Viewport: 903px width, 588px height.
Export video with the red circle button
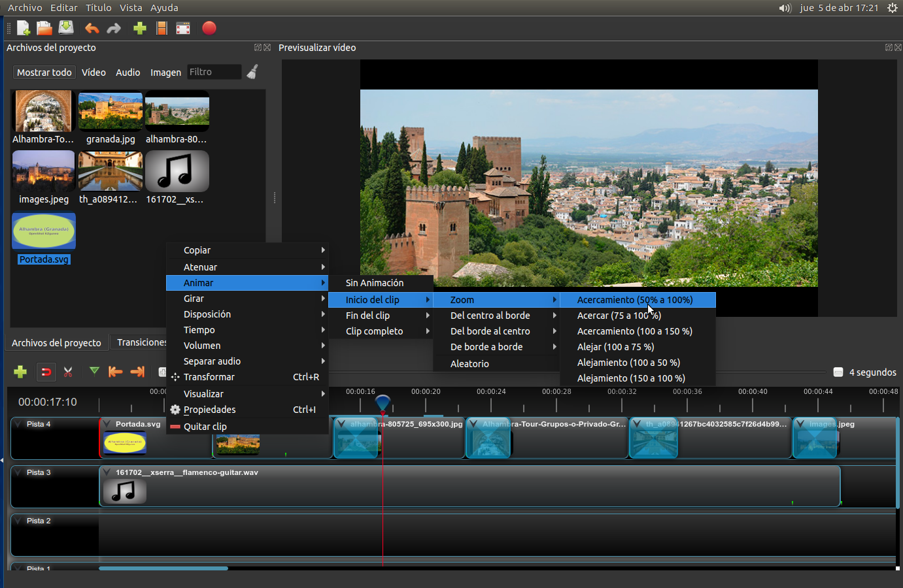pyautogui.click(x=209, y=28)
